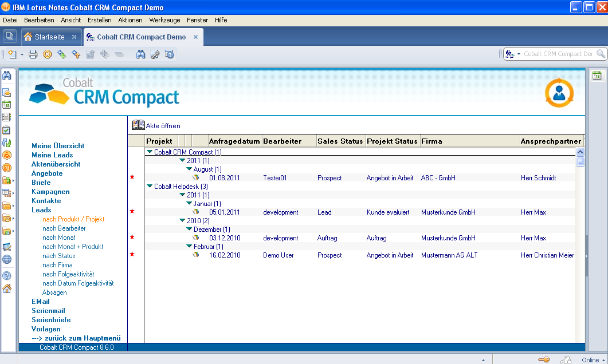Click the Mustermann AG ALT cell
This screenshot has width=608, height=364.
[449, 255]
